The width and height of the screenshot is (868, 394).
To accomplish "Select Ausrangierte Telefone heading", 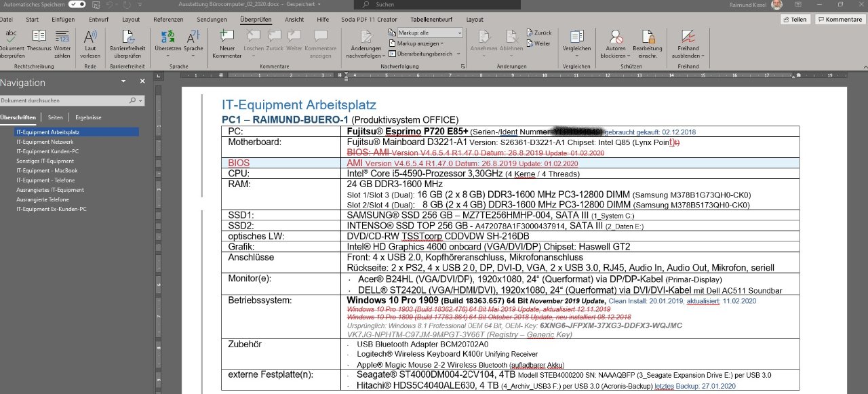I will coord(43,199).
